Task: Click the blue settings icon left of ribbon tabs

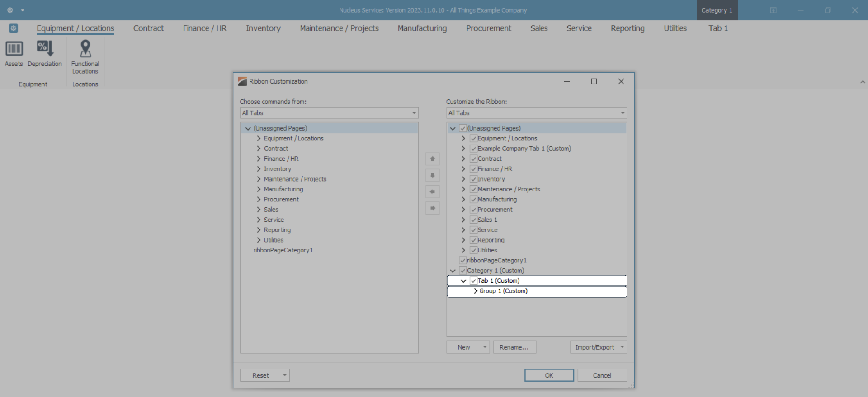Action: (14, 28)
